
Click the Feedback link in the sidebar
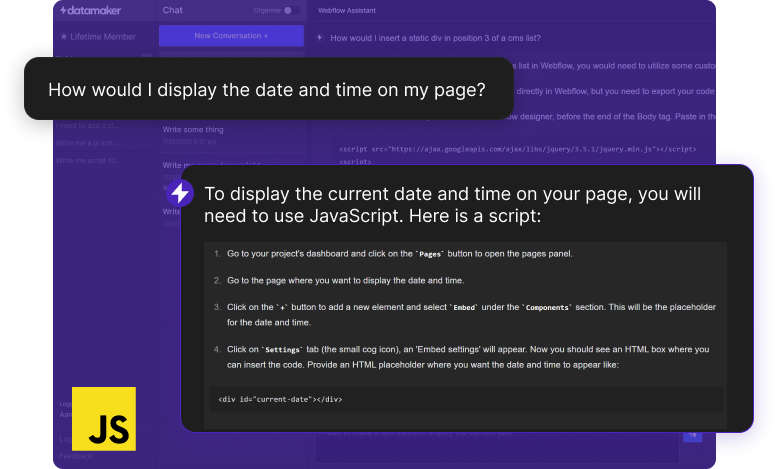(76, 456)
